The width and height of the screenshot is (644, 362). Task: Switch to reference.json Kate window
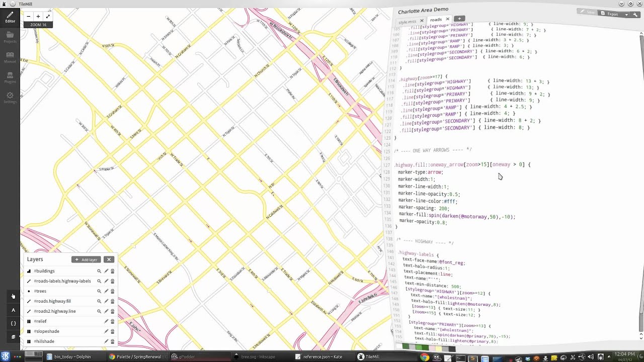click(320, 357)
